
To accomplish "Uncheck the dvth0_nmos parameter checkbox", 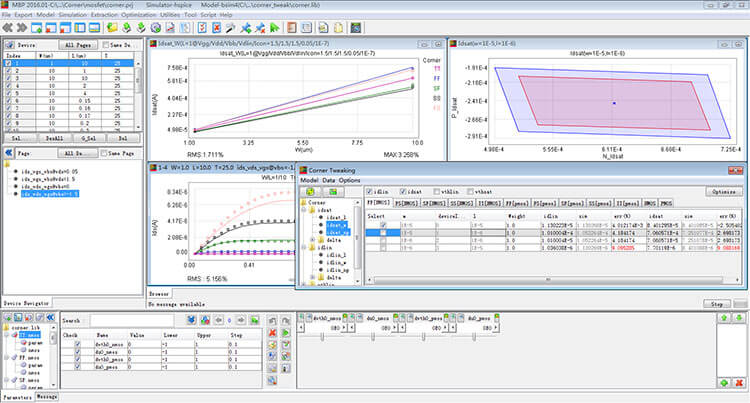I will tap(77, 344).
